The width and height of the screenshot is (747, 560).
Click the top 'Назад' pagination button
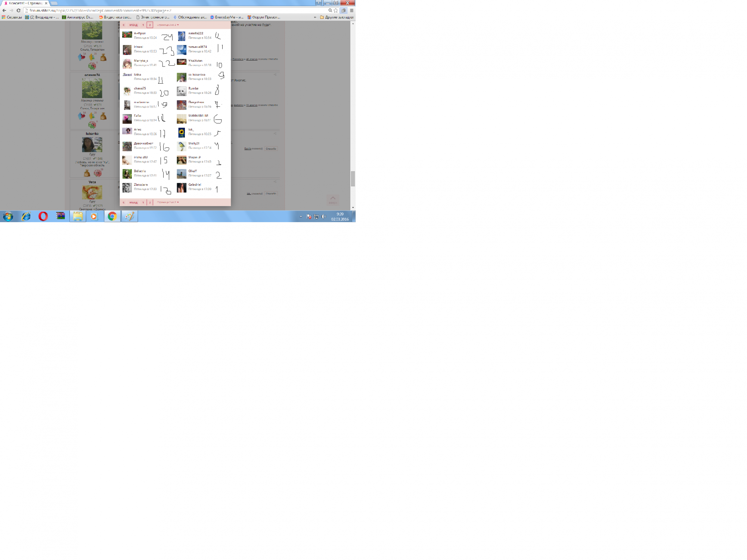click(x=133, y=25)
